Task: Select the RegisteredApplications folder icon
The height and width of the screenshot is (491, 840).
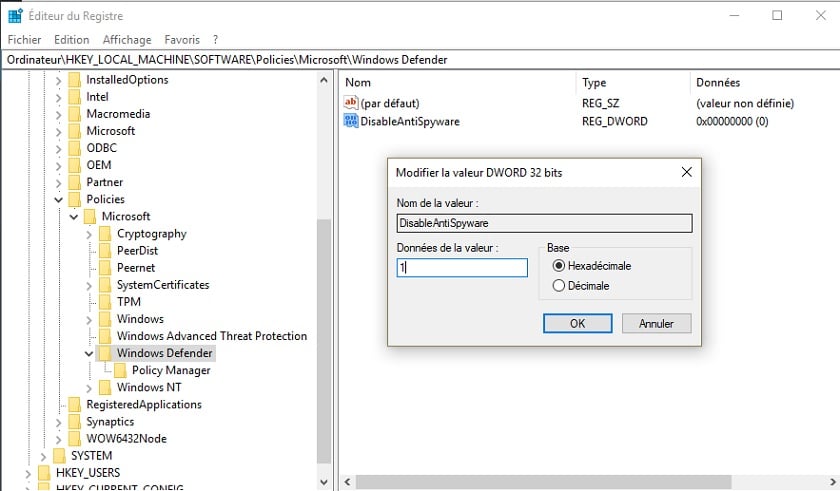Action: click(74, 405)
